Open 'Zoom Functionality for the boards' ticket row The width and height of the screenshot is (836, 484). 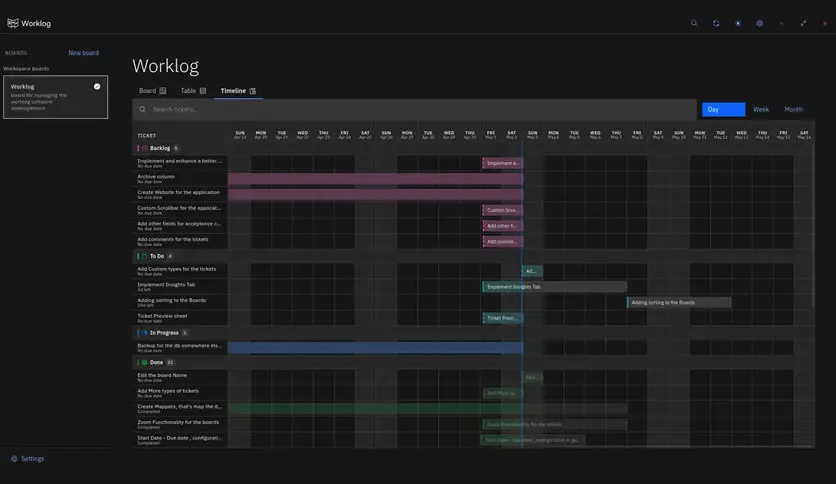[180, 424]
